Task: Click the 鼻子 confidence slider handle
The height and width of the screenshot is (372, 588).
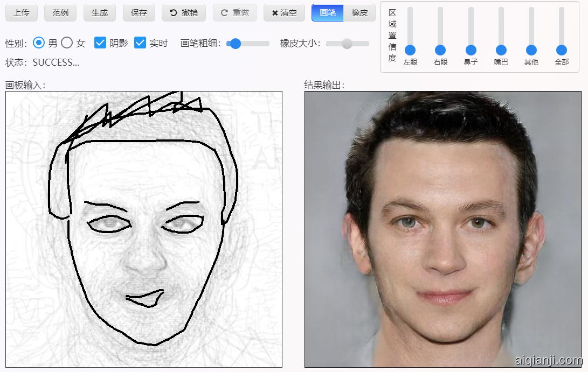Action: [x=471, y=50]
